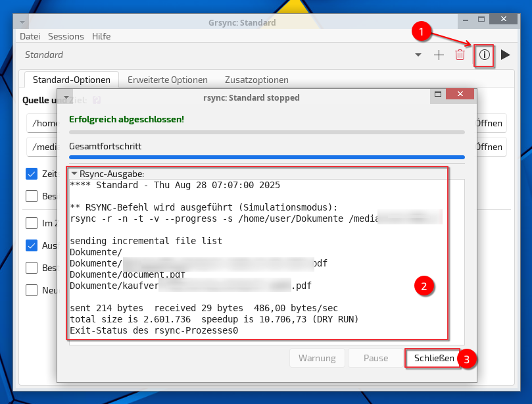The image size is (532, 404).
Task: Minimize the Grsync main window
Action: [x=466, y=20]
